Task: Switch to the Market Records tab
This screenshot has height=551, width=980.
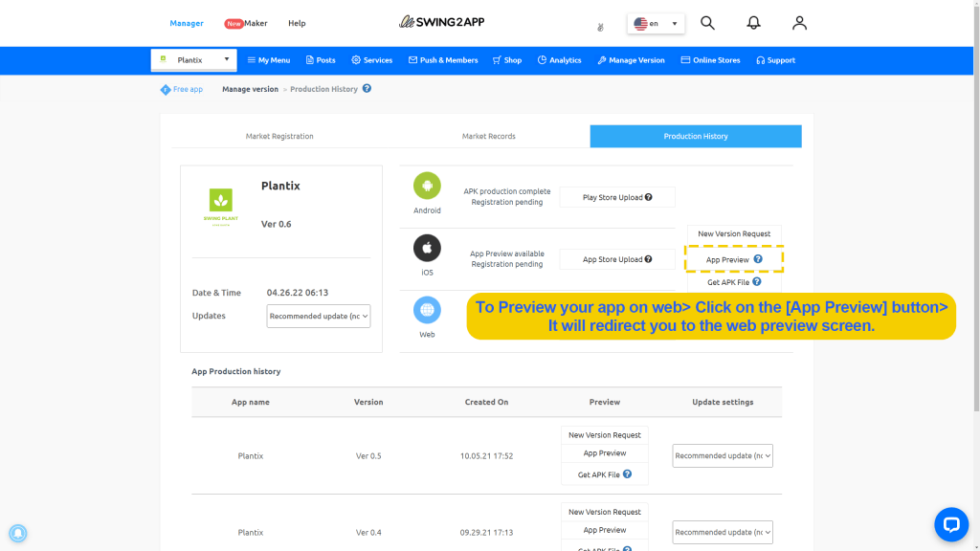Action: (489, 136)
